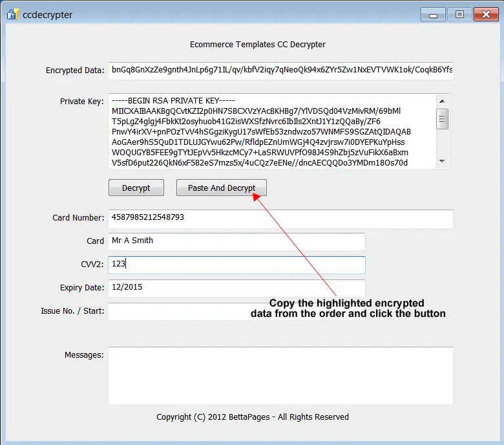Click the Expiry Date field

[x=236, y=288]
